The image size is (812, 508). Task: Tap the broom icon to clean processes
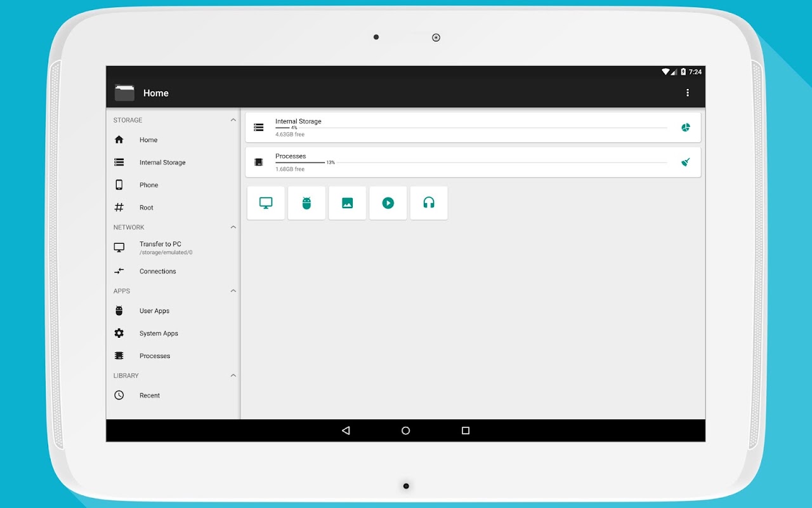tap(685, 162)
